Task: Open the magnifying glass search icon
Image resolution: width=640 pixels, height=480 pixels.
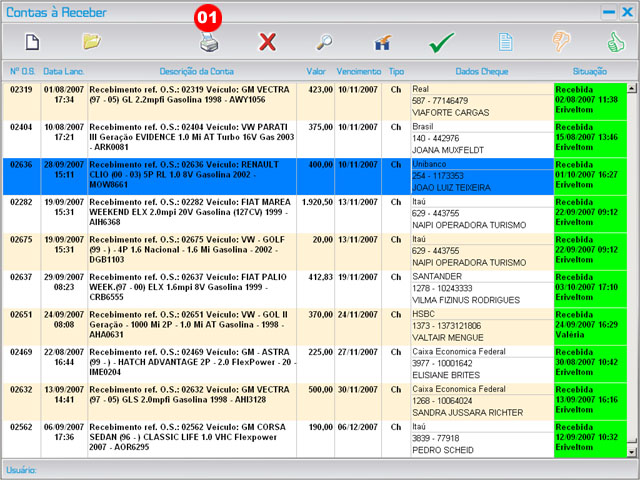Action: [x=324, y=42]
